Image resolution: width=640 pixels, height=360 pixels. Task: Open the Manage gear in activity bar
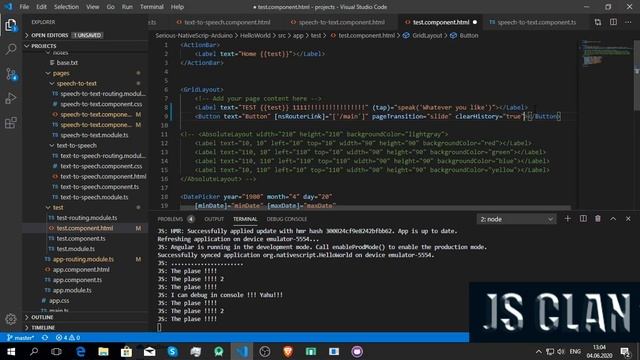pos(11,319)
